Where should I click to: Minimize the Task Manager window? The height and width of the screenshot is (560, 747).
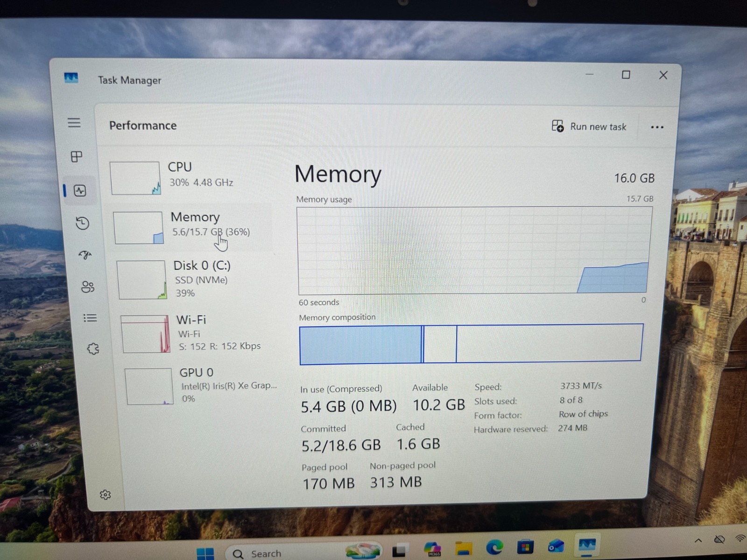point(590,74)
